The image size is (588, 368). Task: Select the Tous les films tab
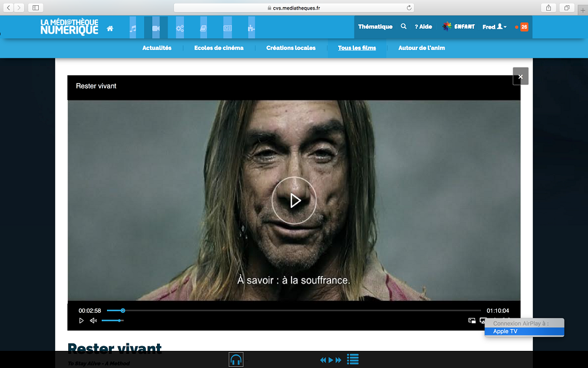coord(357,48)
